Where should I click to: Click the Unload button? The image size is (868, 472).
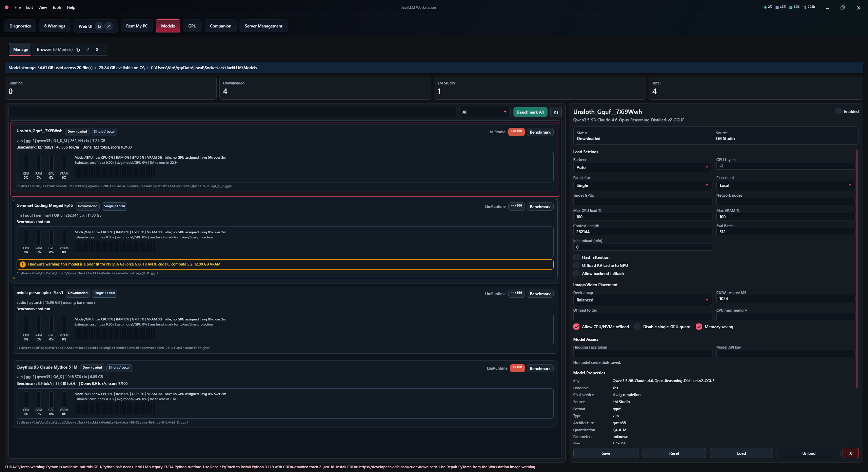(x=809, y=453)
